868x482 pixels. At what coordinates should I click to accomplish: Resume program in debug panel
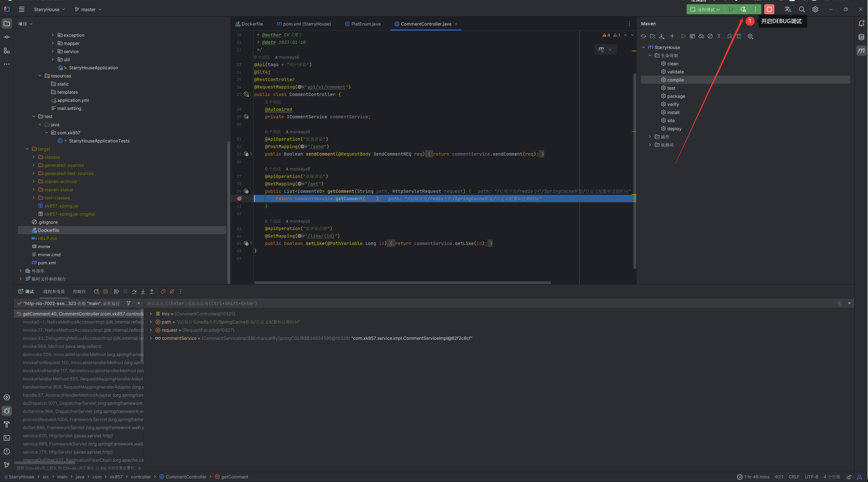117,292
